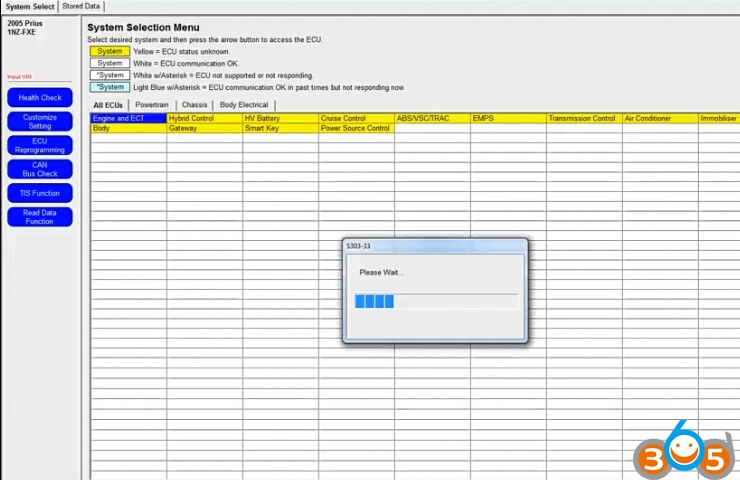
Task: Click the Input VIN link
Action: point(19,76)
